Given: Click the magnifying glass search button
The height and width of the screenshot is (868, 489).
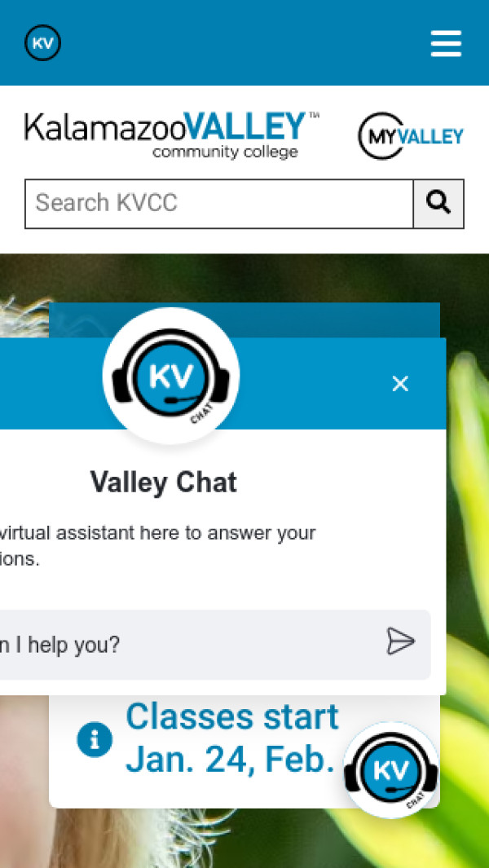Looking at the screenshot, I should click(438, 203).
